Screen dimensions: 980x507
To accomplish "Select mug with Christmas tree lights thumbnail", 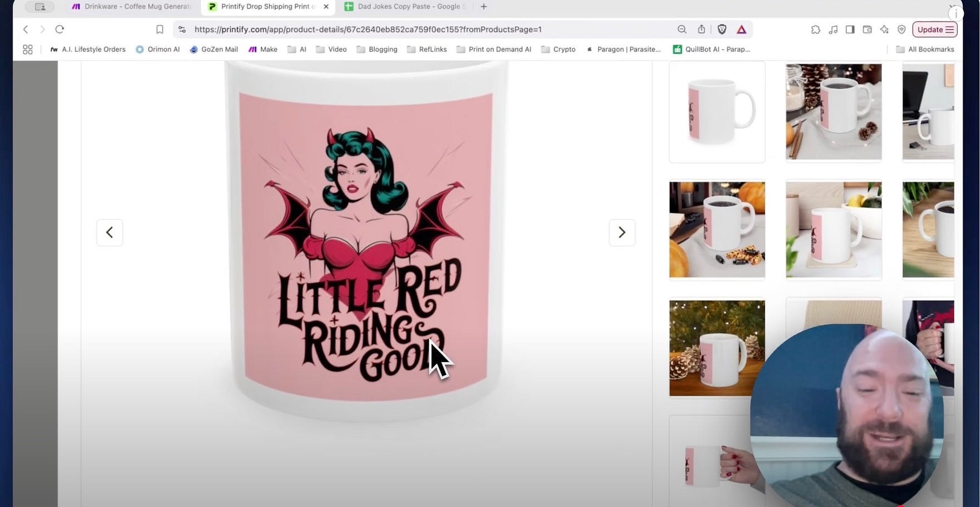I will pyautogui.click(x=717, y=348).
